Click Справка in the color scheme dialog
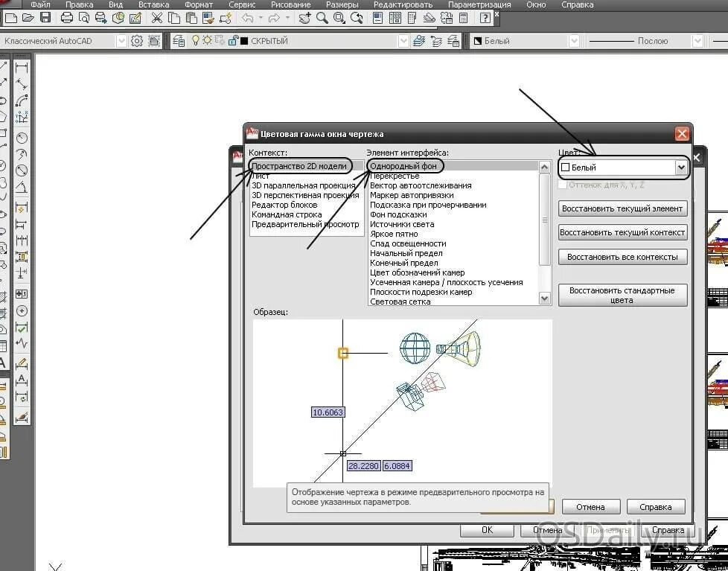This screenshot has height=571, width=728. point(656,507)
